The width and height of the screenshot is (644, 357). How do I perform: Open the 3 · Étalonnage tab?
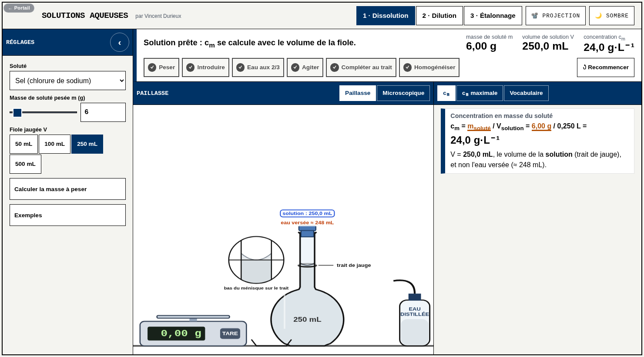click(x=493, y=16)
